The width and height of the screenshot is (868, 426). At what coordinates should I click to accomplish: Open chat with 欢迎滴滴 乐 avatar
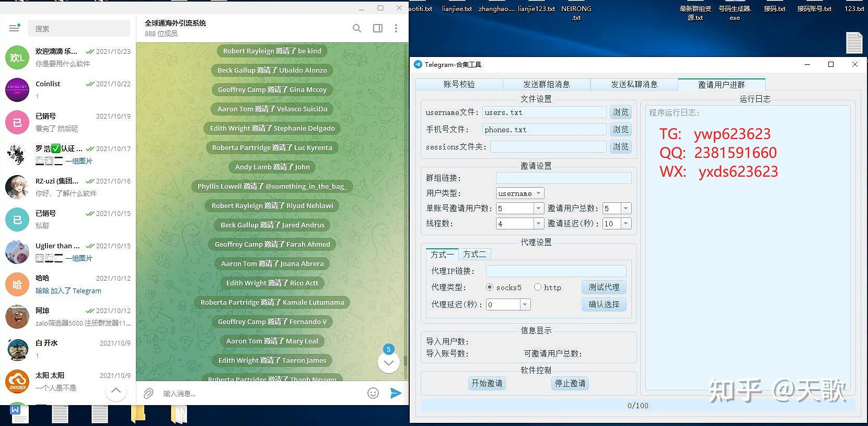pos(17,57)
